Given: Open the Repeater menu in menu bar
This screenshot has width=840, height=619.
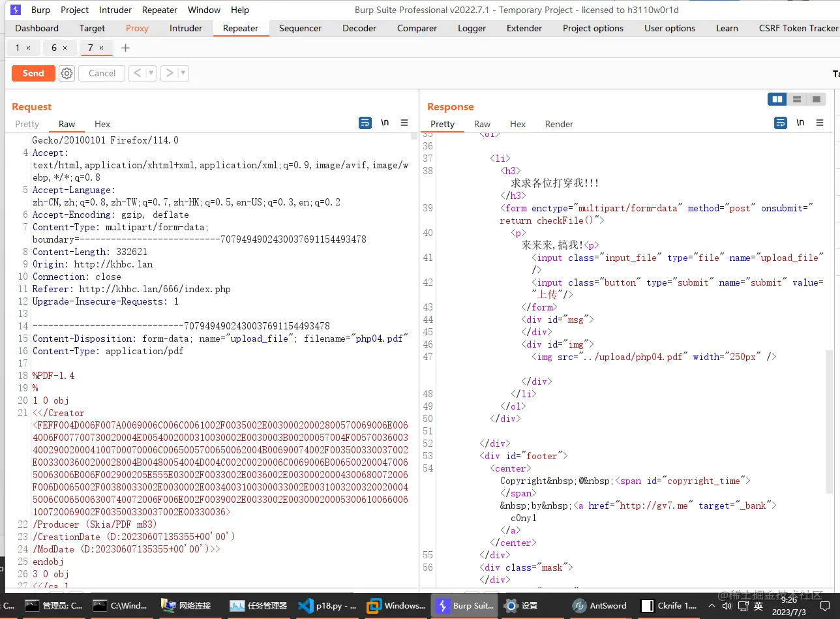Looking at the screenshot, I should click(x=160, y=10).
